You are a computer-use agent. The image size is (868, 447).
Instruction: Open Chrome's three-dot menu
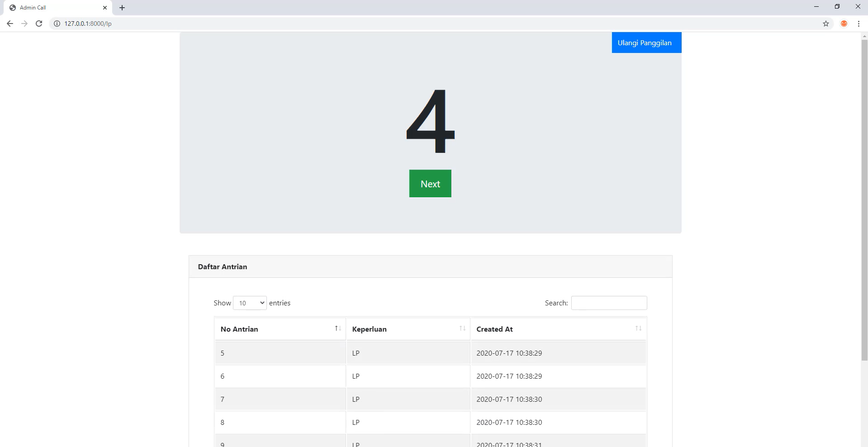coord(859,24)
